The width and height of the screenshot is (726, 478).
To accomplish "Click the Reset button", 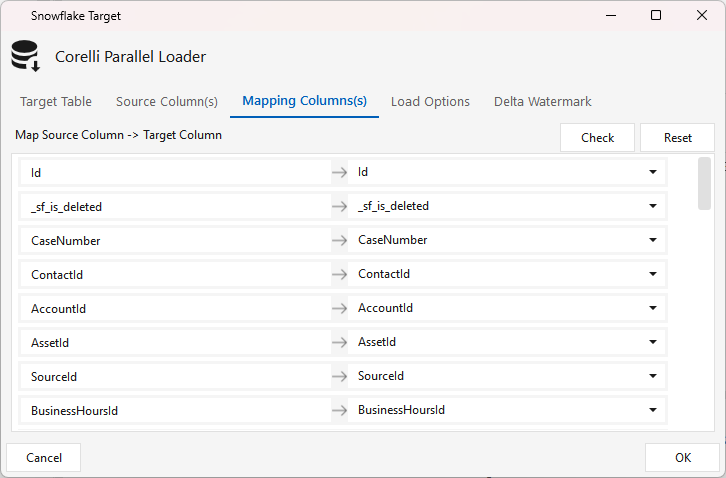I will 677,138.
